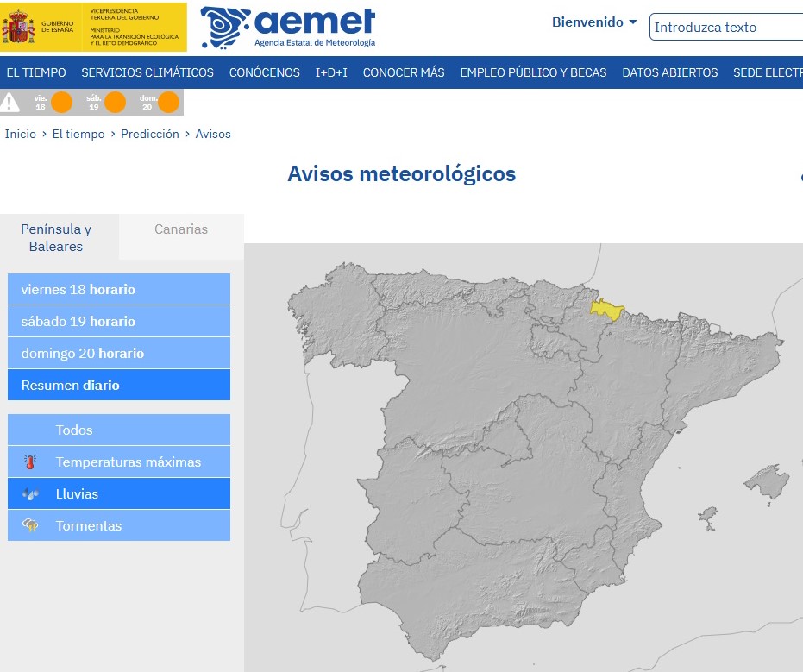This screenshot has width=803, height=672.
Task: Click the storm cloud icon for Tormentas
Action: (x=30, y=525)
